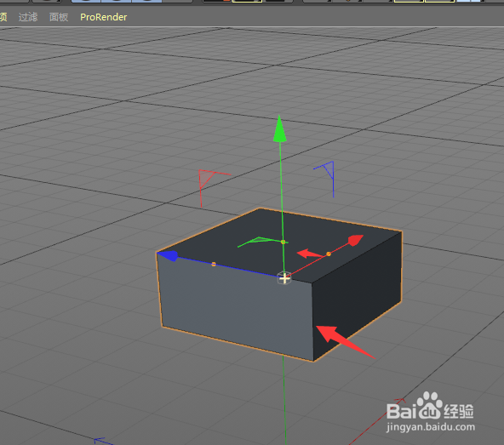This screenshot has height=445, width=504.
Task: Grab the green Y-axis arrow tip
Action: point(279,128)
